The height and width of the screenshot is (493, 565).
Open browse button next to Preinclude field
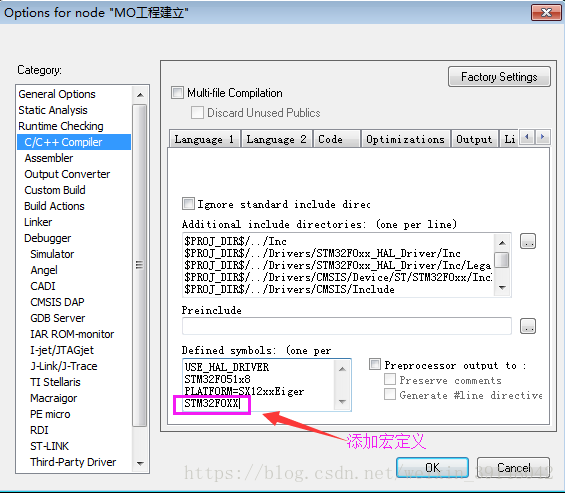pos(528,326)
